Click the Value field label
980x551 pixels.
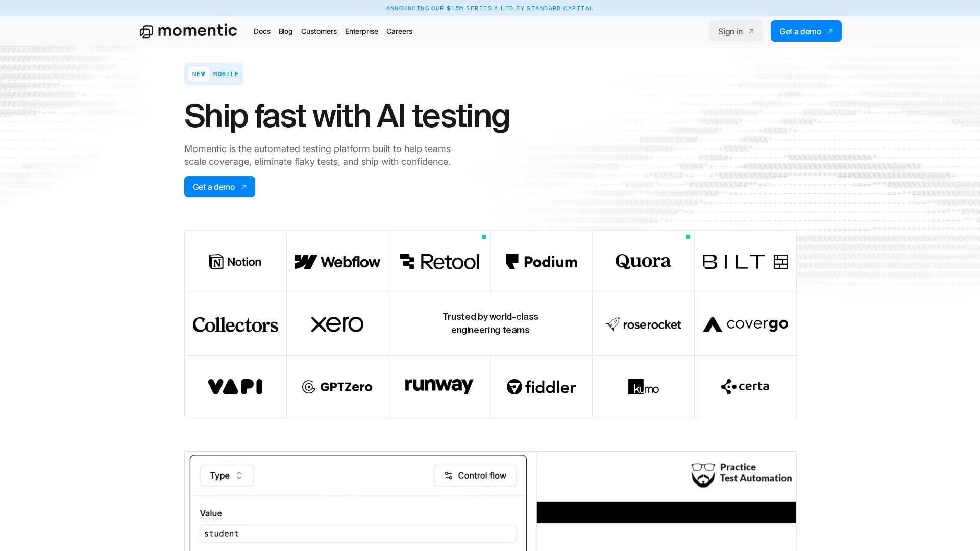[211, 513]
